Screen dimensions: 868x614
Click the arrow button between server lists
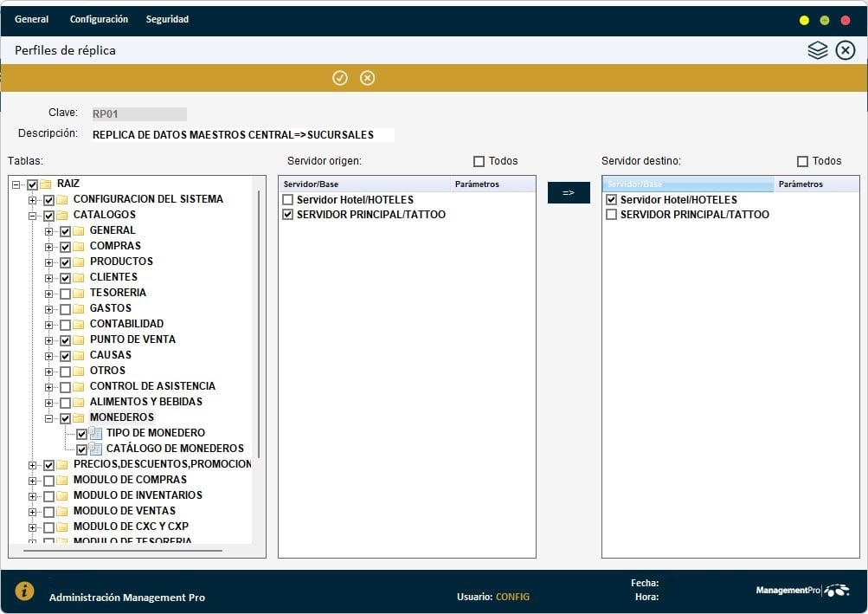[568, 192]
